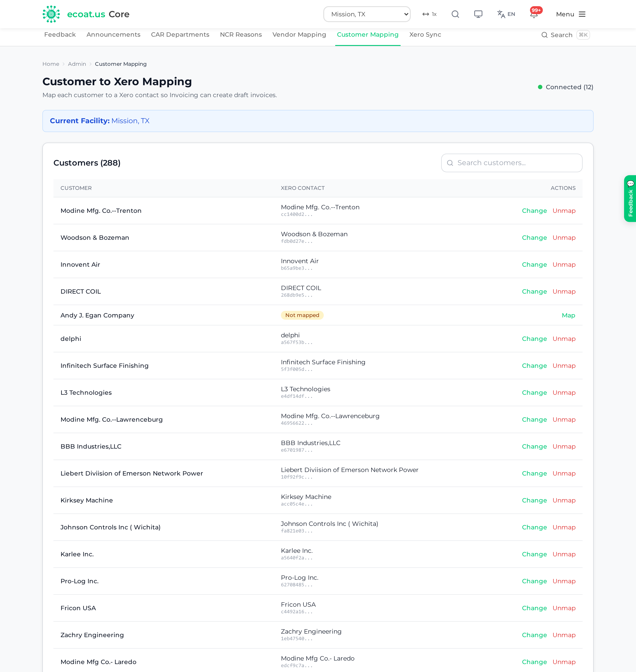This screenshot has height=672, width=636.
Task: Switch to the Announcements tab
Action: (113, 35)
